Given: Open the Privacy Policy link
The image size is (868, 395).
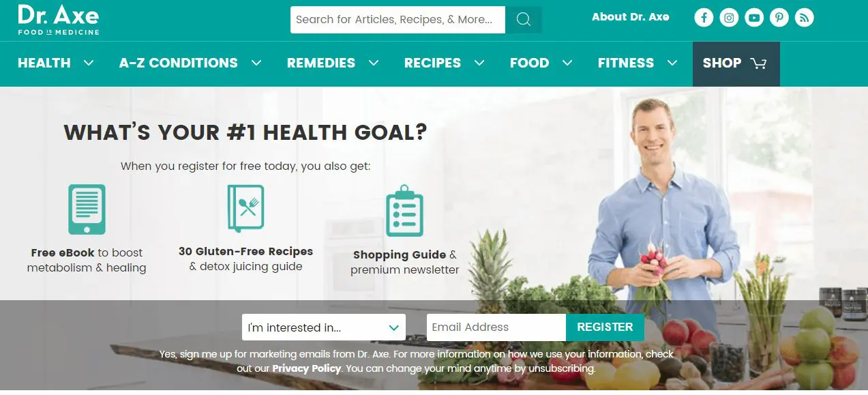Looking at the screenshot, I should [306, 368].
